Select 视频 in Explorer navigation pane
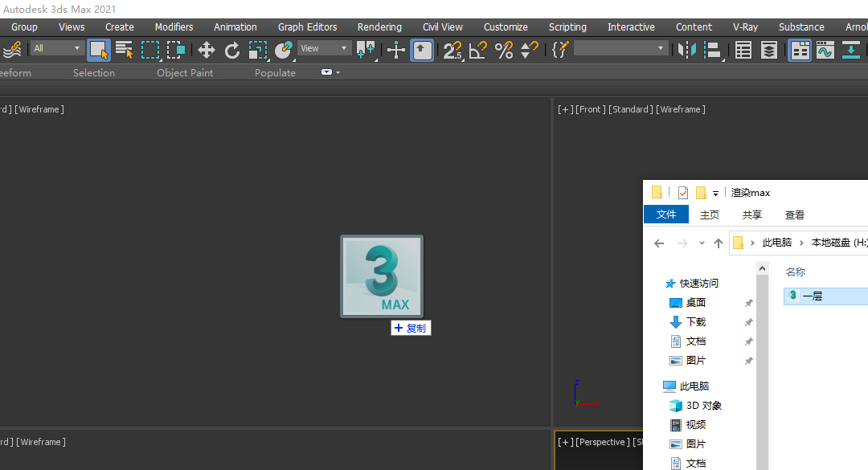Image resolution: width=868 pixels, height=470 pixels. point(696,424)
